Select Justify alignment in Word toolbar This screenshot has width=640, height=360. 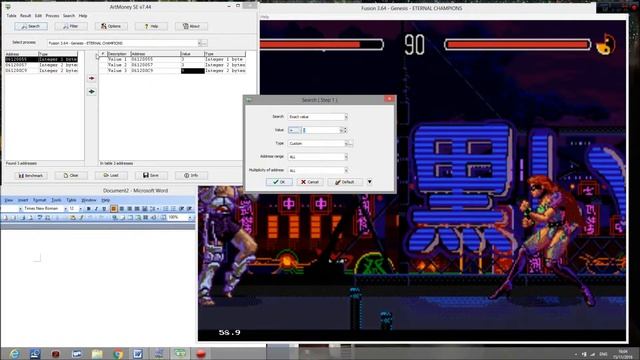(x=137, y=209)
